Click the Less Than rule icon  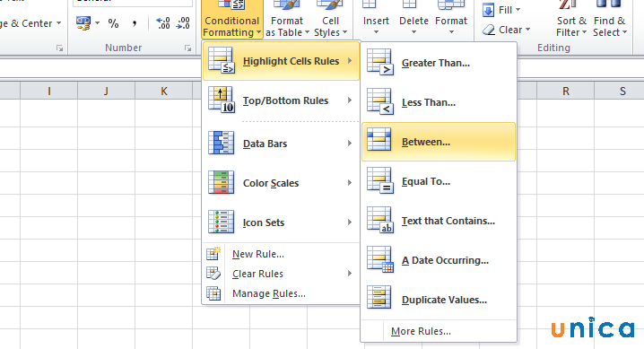point(380,101)
